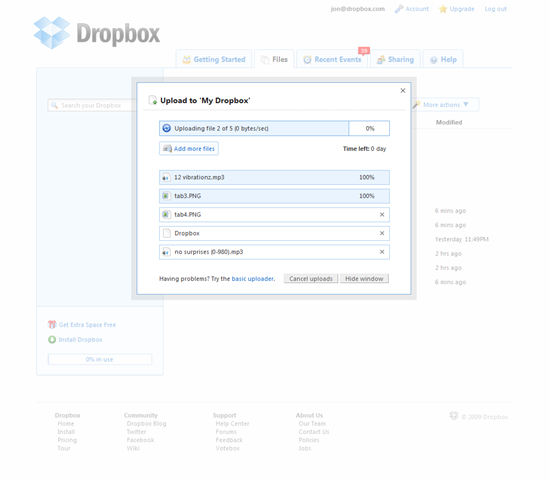Screen dimensions: 549x480
Task: Click the tab3.PNG file row
Action: (x=274, y=196)
